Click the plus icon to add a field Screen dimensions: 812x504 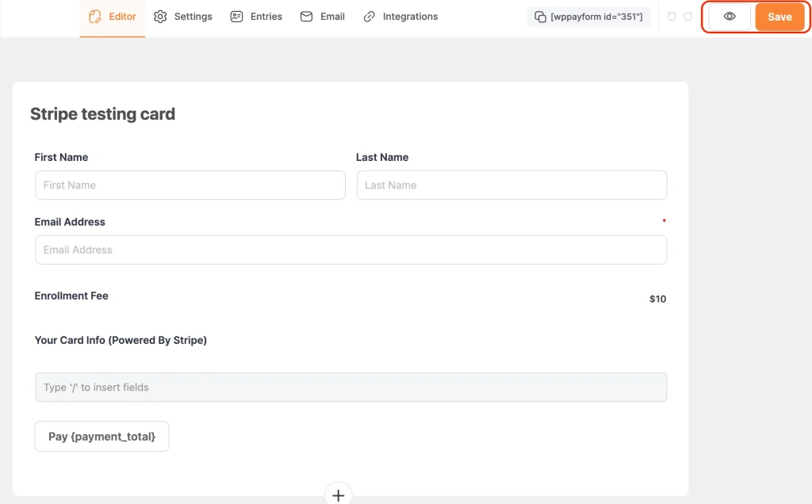click(x=339, y=494)
